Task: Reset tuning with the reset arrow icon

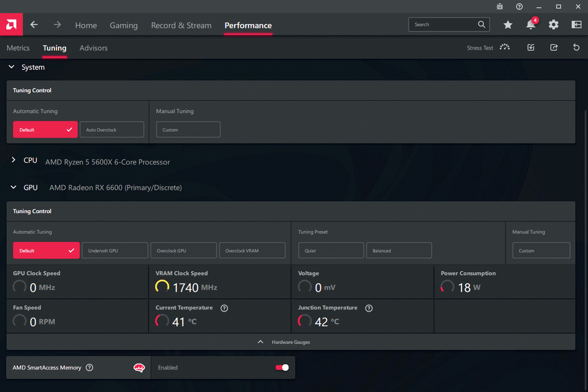Action: [576, 47]
